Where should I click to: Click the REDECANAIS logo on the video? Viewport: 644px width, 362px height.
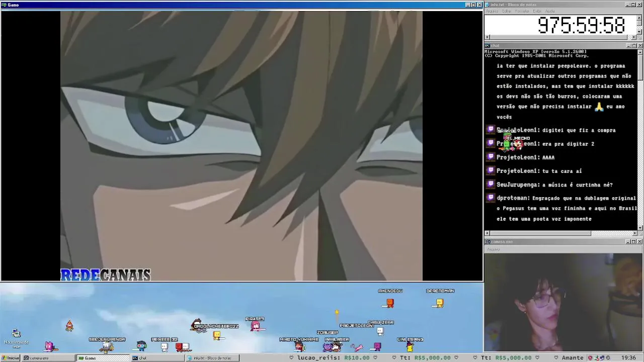point(106,275)
